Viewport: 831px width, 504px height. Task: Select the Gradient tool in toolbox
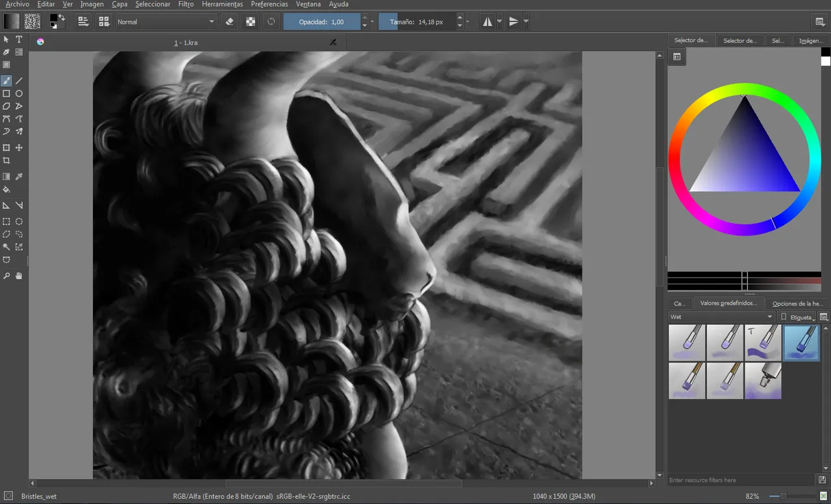coord(6,176)
